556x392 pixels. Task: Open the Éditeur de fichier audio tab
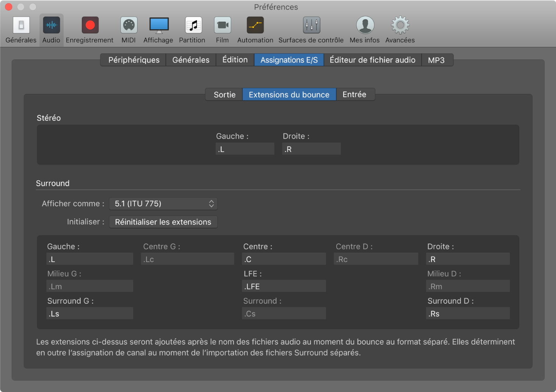click(x=373, y=60)
